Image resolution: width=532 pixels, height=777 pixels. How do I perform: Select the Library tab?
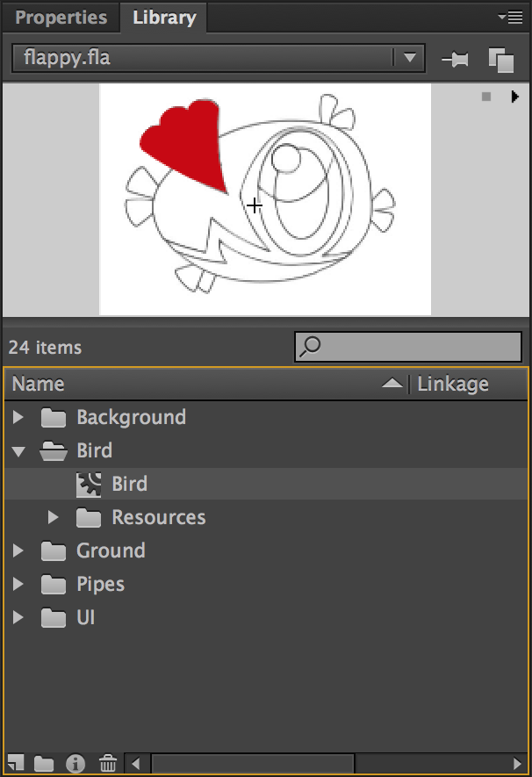click(163, 17)
